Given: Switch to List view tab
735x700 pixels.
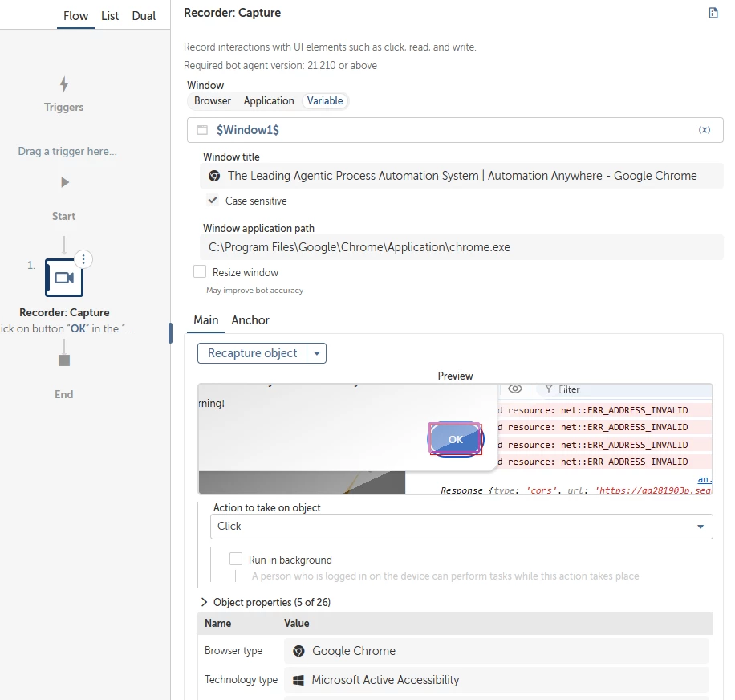Looking at the screenshot, I should [110, 16].
